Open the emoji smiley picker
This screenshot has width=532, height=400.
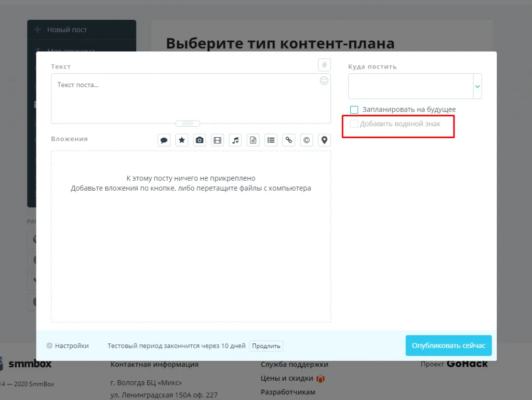[324, 81]
